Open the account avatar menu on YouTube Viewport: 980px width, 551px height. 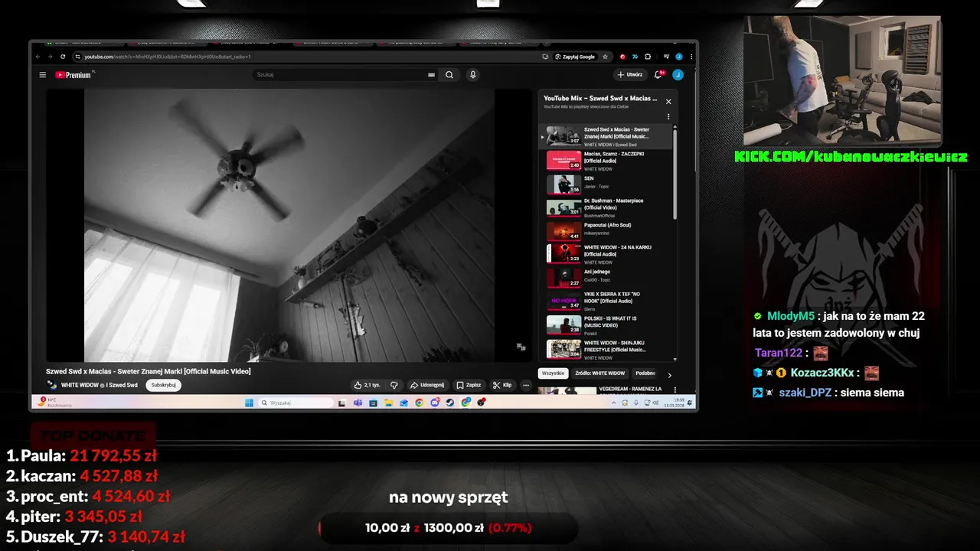[678, 75]
